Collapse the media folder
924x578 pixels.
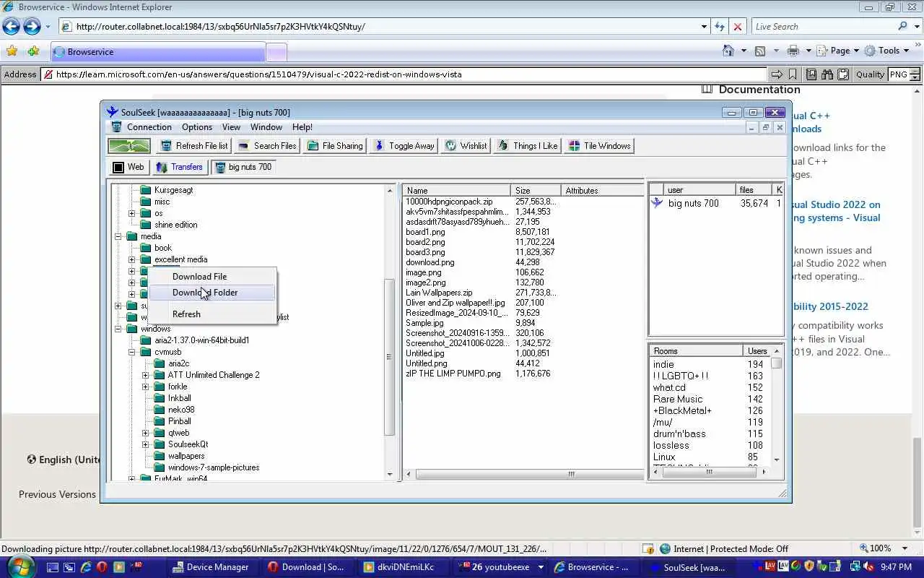(118, 236)
